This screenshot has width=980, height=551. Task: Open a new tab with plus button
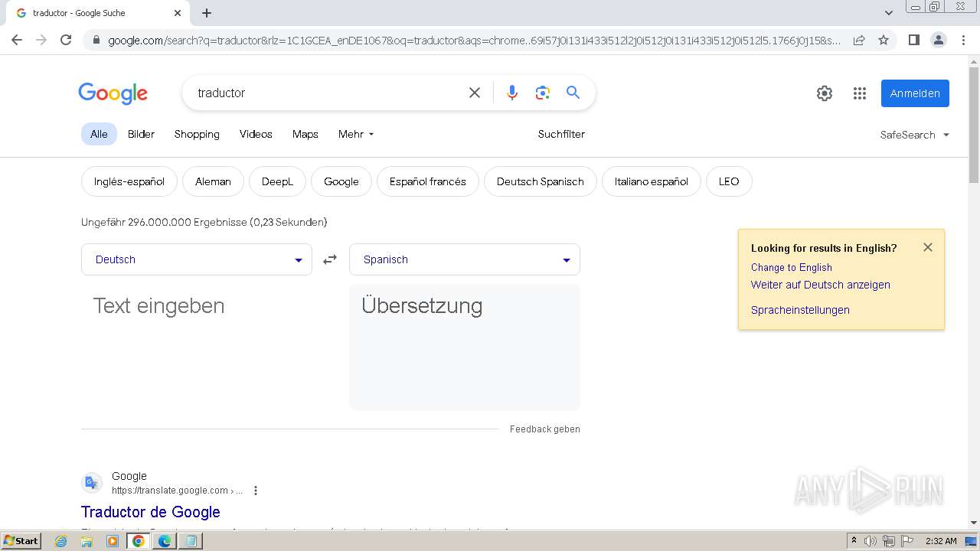point(207,13)
